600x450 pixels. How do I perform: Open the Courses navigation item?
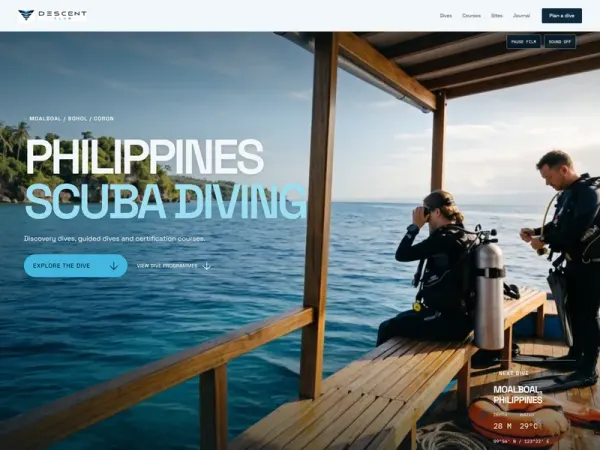coord(471,16)
